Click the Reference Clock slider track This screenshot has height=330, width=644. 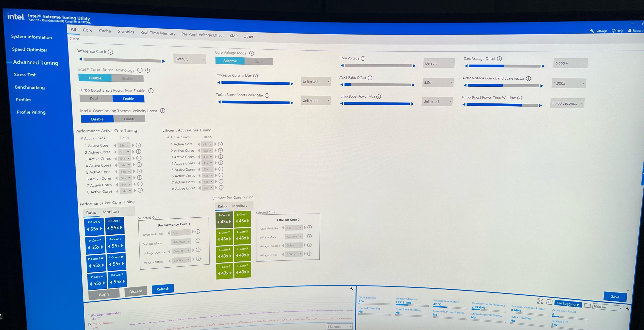tap(122, 60)
